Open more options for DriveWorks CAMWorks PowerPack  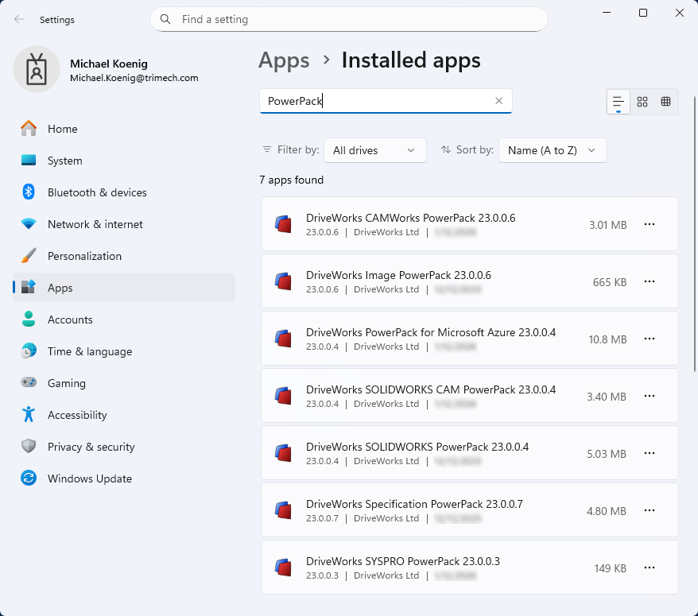point(649,224)
